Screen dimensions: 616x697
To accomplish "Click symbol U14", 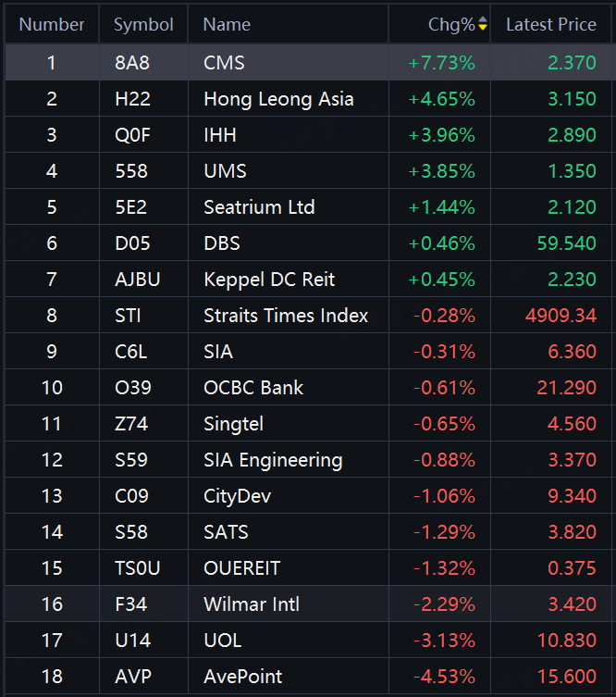I will click(133, 641).
